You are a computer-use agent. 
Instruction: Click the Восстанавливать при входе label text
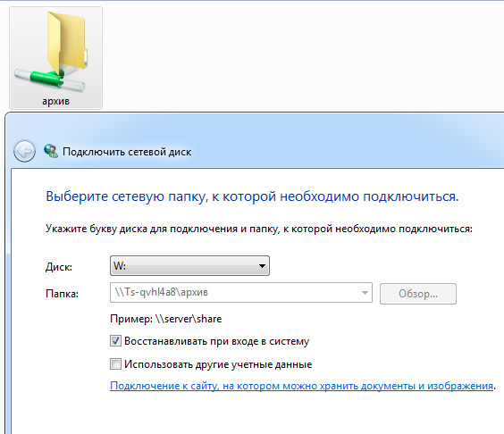[216, 341]
